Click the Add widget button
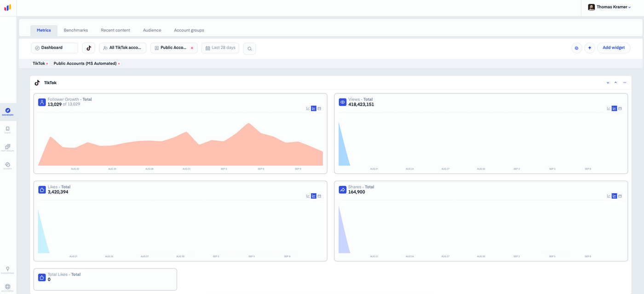 [614, 48]
